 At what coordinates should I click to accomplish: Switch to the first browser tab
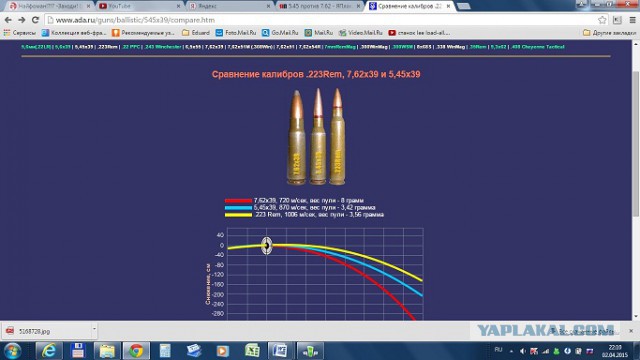[49, 6]
